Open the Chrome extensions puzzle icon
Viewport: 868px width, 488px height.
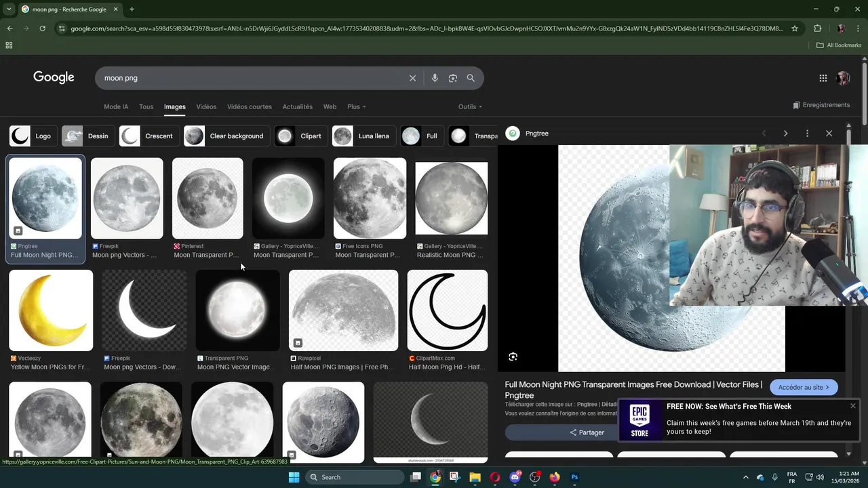817,28
